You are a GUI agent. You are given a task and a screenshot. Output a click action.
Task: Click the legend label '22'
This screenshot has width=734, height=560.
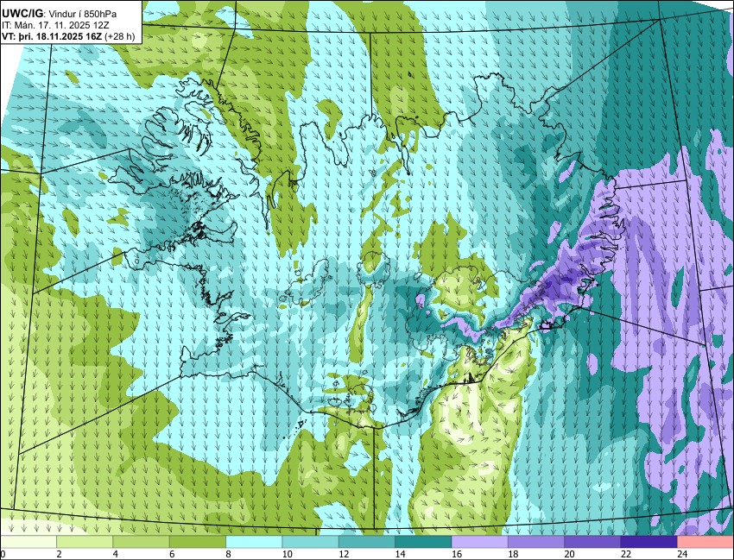tap(626, 554)
